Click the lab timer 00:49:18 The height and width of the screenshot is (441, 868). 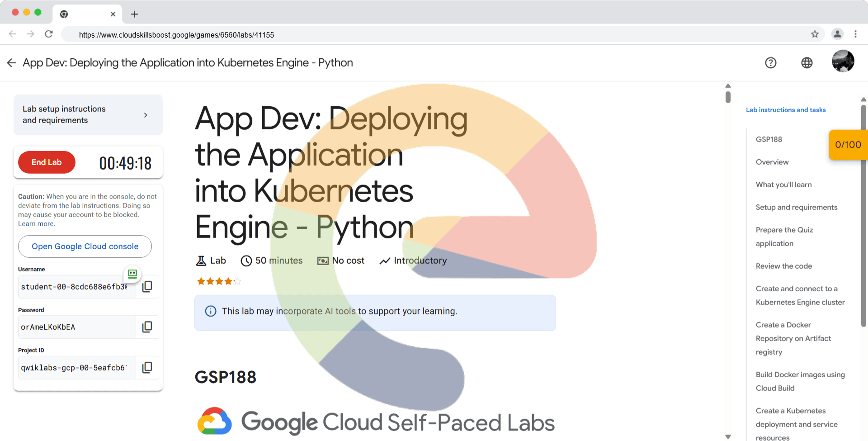(125, 163)
